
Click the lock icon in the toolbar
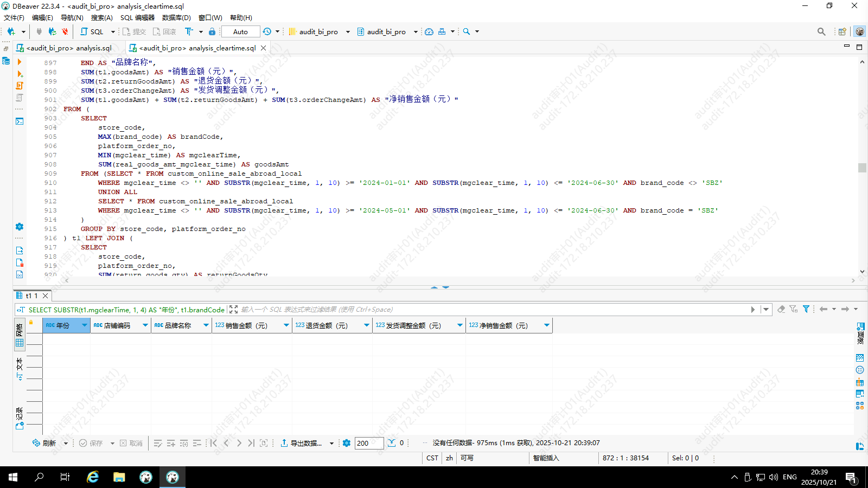212,31
